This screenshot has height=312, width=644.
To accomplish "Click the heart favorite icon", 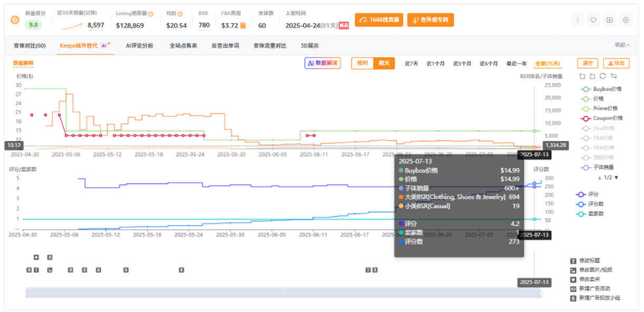I will pos(593,20).
